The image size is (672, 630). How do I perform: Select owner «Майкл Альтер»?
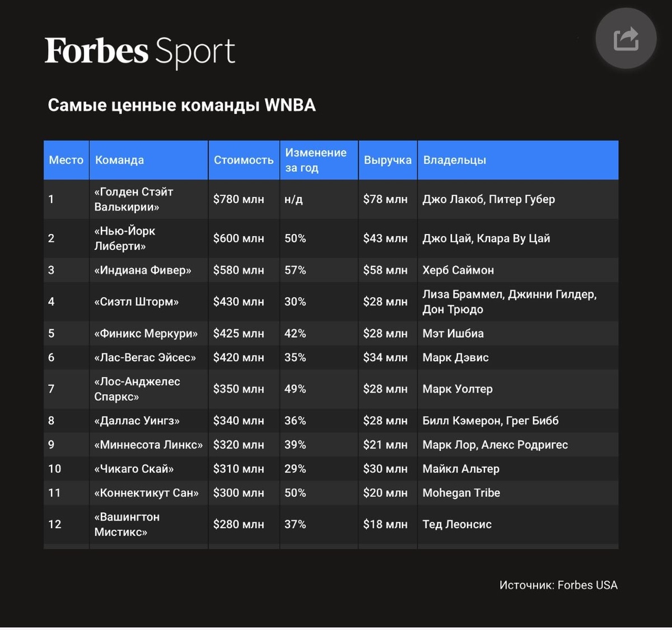(461, 469)
